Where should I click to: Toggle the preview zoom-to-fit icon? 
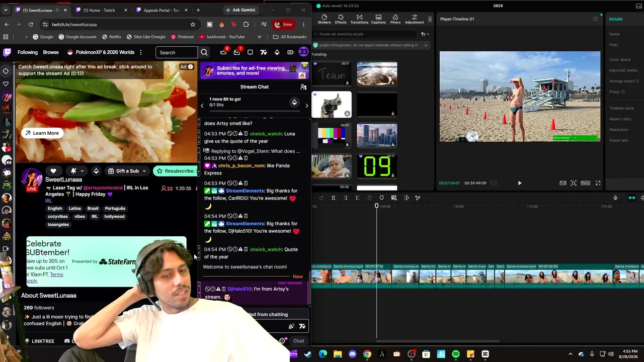pyautogui.click(x=574, y=183)
